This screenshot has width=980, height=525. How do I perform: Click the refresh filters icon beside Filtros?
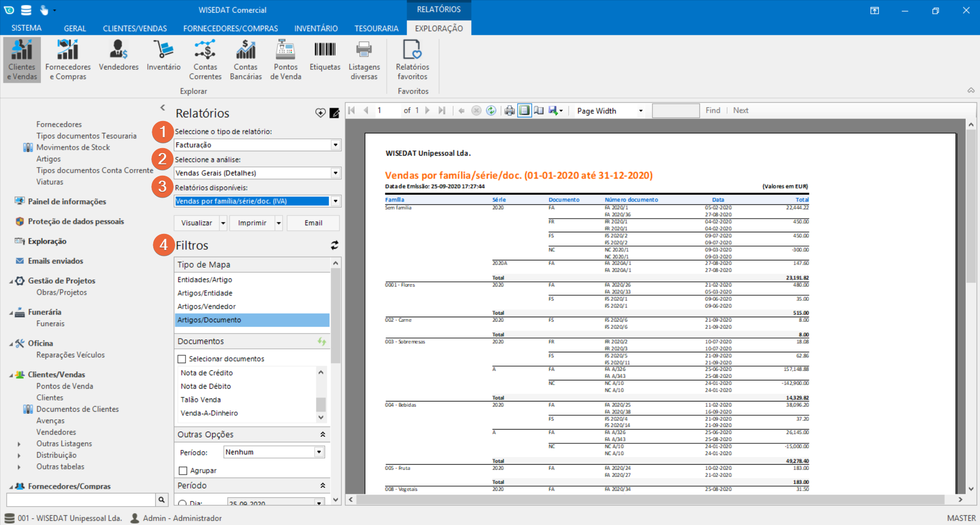[335, 245]
